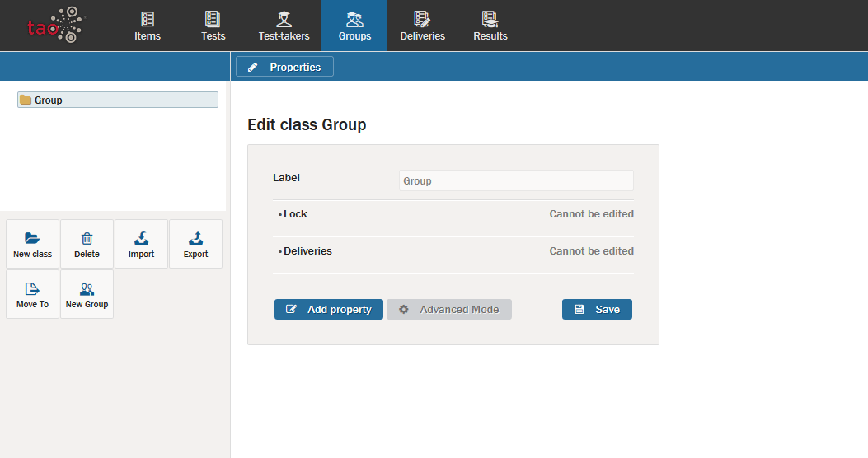Screen dimensions: 868x458
Task: Open the Test-takers section
Action: coord(284,26)
